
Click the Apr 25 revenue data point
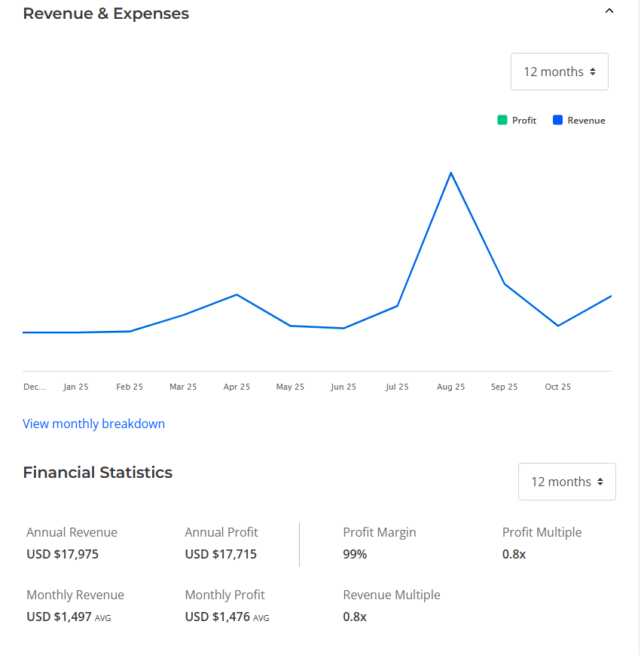coord(237,295)
